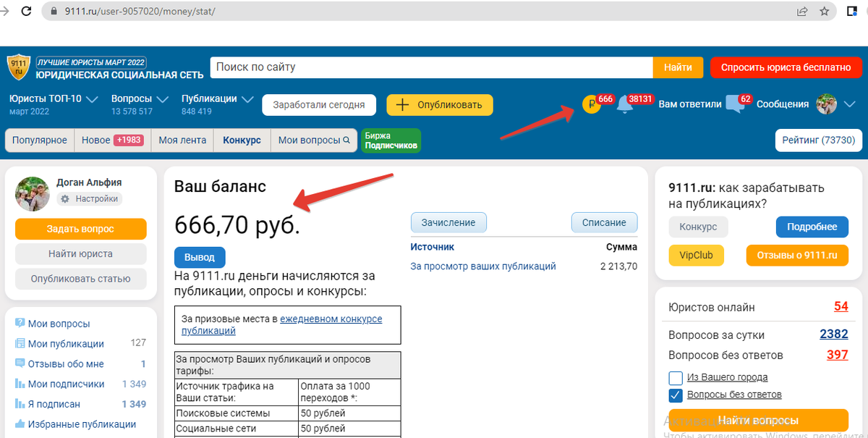Open За просмотр ваших публикаций link
Screen dimensions: 868x438
[x=483, y=266]
